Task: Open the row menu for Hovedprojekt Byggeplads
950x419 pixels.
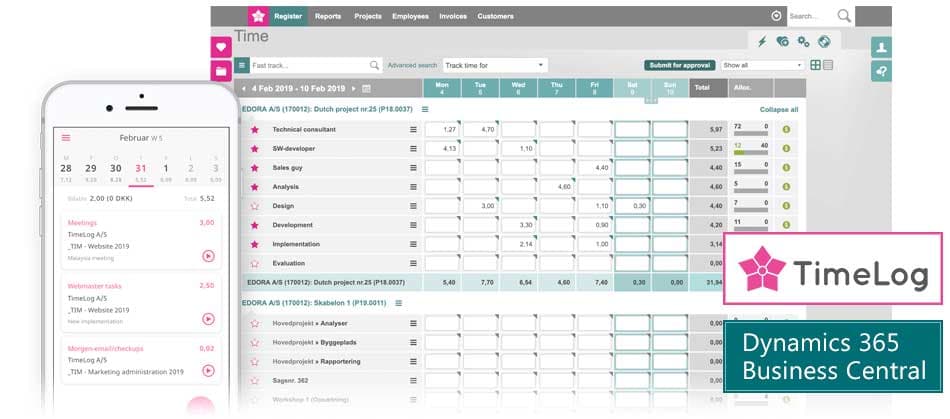Action: coord(413,342)
